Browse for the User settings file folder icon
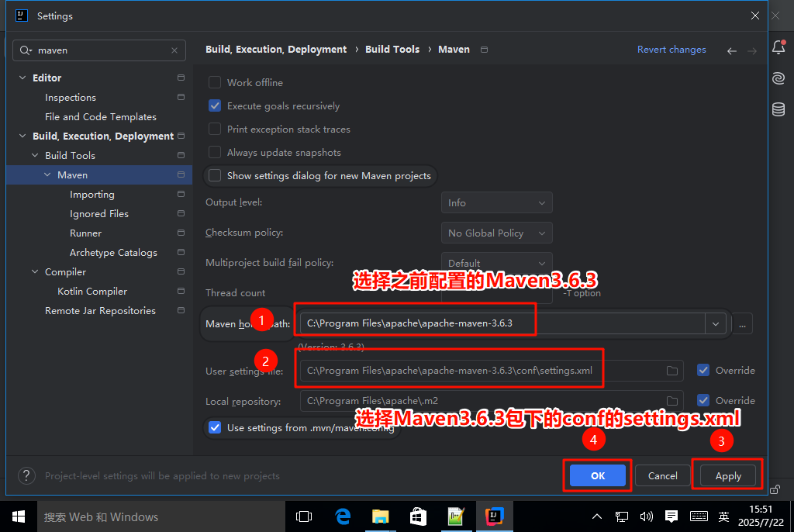The image size is (794, 532). coord(672,371)
